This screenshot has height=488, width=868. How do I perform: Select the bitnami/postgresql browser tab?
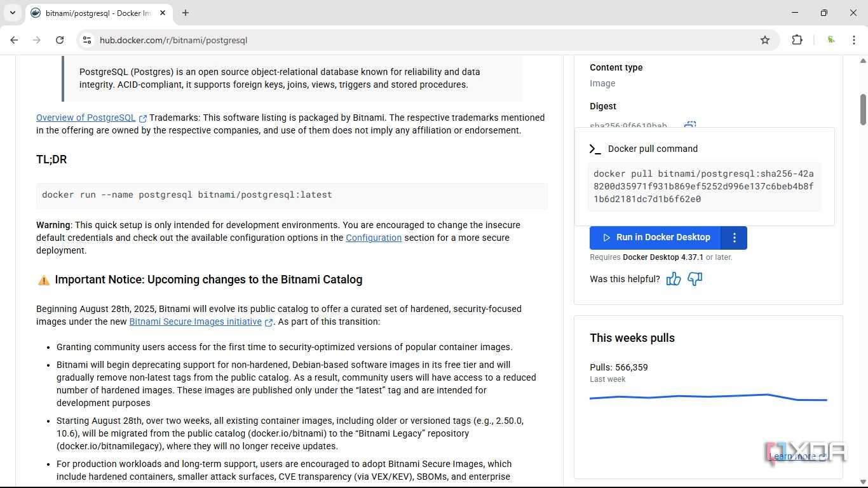coord(98,13)
